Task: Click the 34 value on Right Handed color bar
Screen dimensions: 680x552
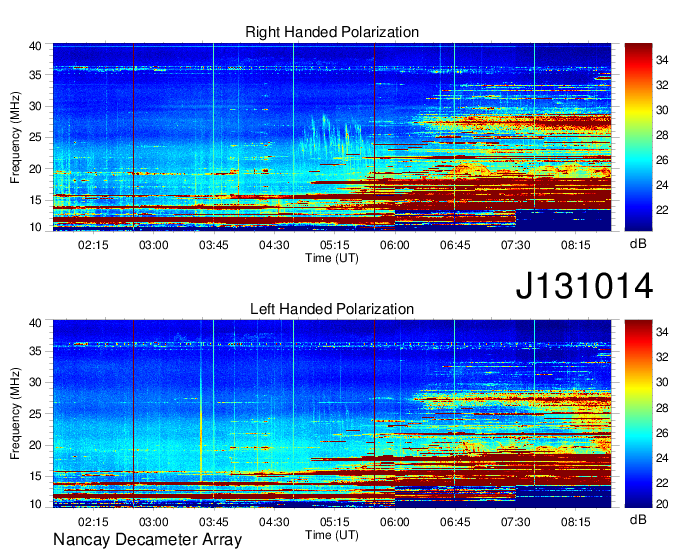Action: (x=662, y=60)
